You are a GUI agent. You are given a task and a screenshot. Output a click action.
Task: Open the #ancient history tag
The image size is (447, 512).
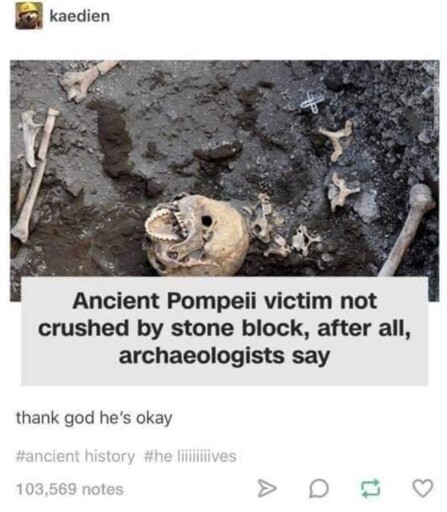pos(75,456)
